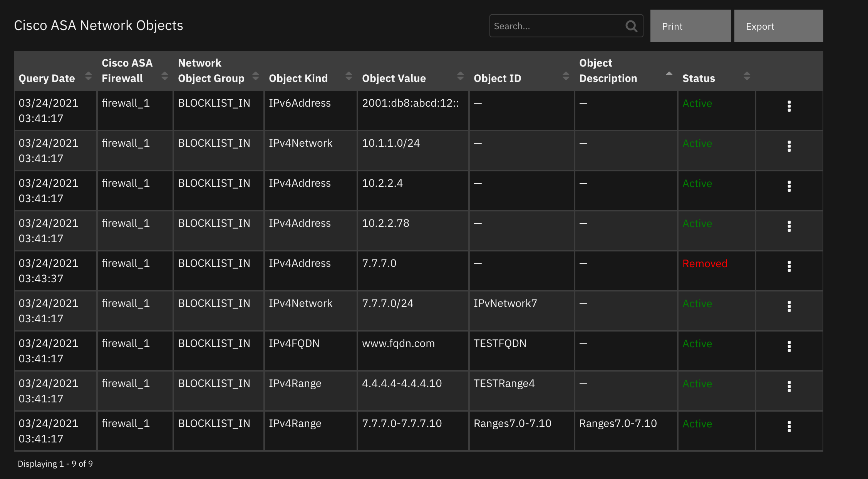Click the Cisco ASA Network Objects title

click(99, 25)
